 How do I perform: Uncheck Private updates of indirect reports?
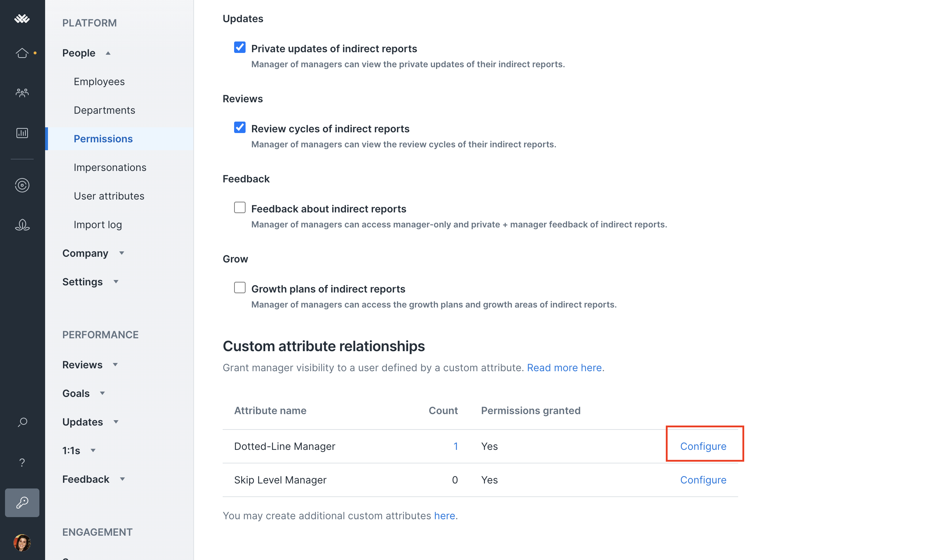tap(240, 48)
